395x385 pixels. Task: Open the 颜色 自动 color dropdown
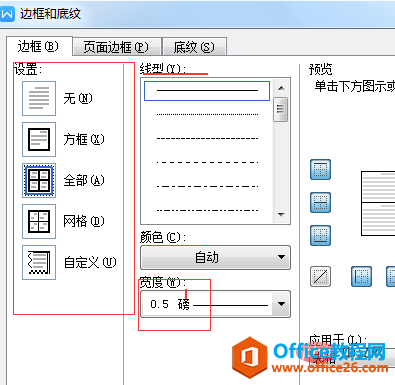pos(215,257)
